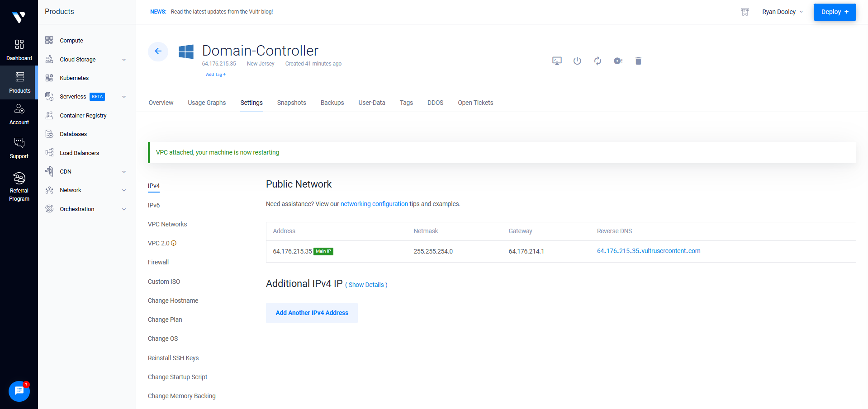Screen dimensions: 868x409
Task: Click the Kubernetes icon
Action: pyautogui.click(x=49, y=78)
